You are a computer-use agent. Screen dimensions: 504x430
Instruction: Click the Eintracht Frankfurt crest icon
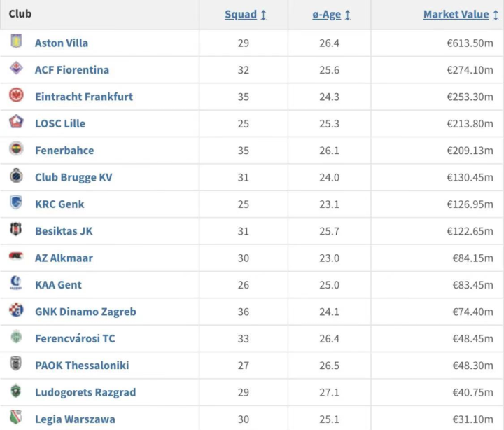pyautogui.click(x=16, y=95)
